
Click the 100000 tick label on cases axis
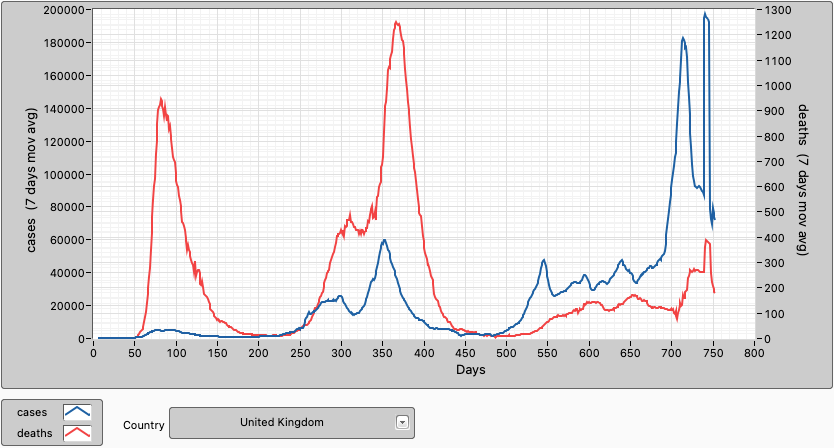(64, 175)
